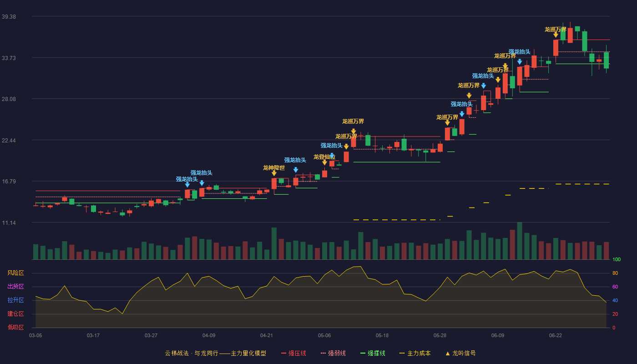Viewport: 637px width, 364px height.
Task: Click the 60 indicator axis value
Action: pos(615,287)
